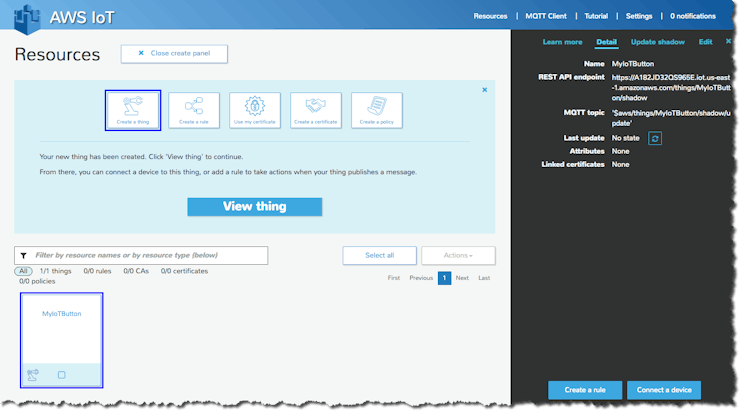Open the Actions dropdown
The height and width of the screenshot is (411, 740).
[x=458, y=255]
